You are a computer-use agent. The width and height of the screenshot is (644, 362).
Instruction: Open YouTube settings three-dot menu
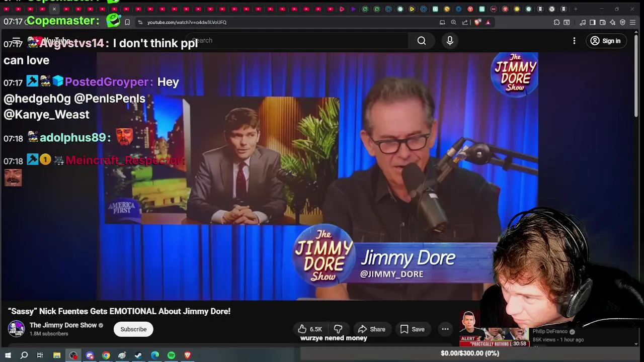pos(574,41)
